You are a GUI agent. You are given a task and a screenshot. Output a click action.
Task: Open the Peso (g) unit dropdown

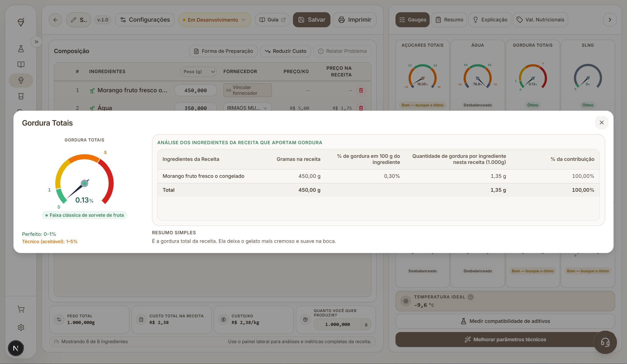point(198,71)
